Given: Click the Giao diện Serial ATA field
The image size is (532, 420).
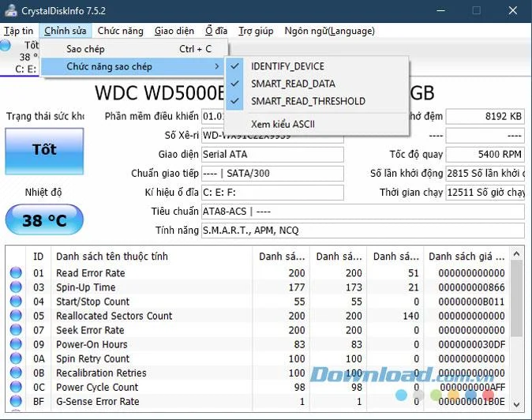Looking at the screenshot, I should coord(272,155).
